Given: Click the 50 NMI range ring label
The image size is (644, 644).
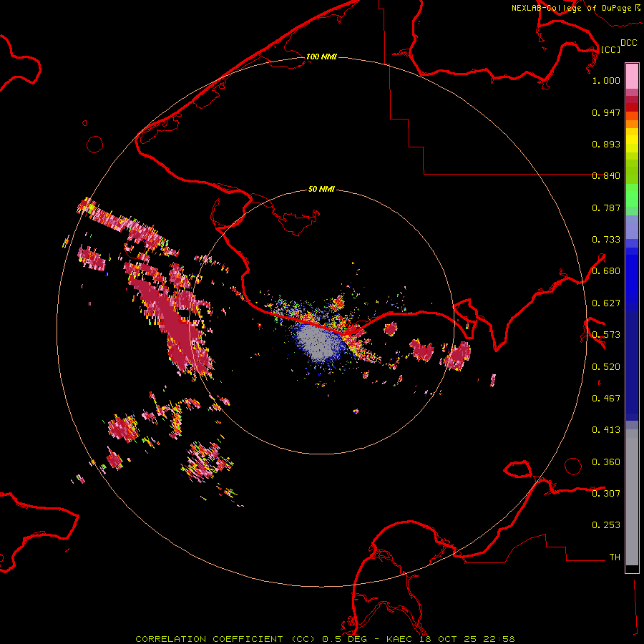Looking at the screenshot, I should pyautogui.click(x=321, y=189).
